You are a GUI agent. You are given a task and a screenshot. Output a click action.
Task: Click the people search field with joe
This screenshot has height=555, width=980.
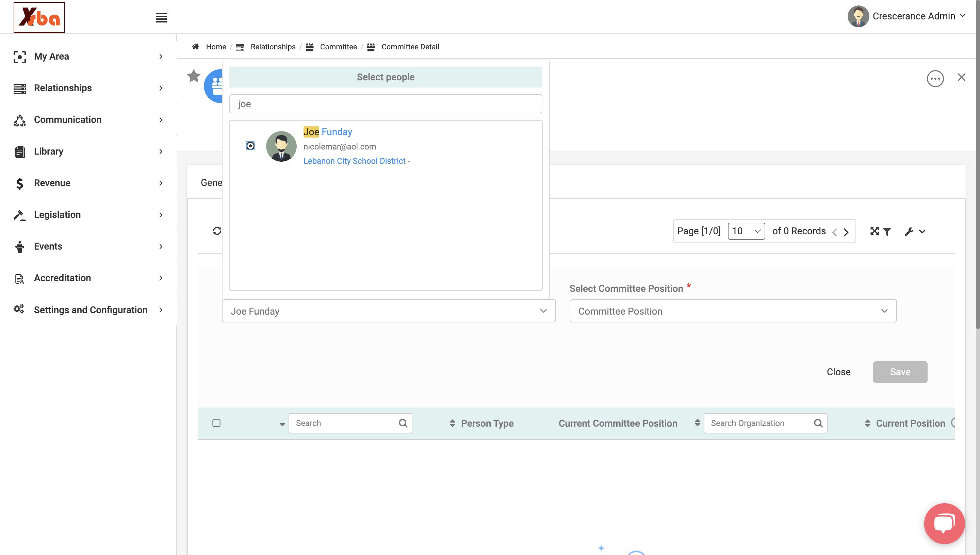click(386, 104)
